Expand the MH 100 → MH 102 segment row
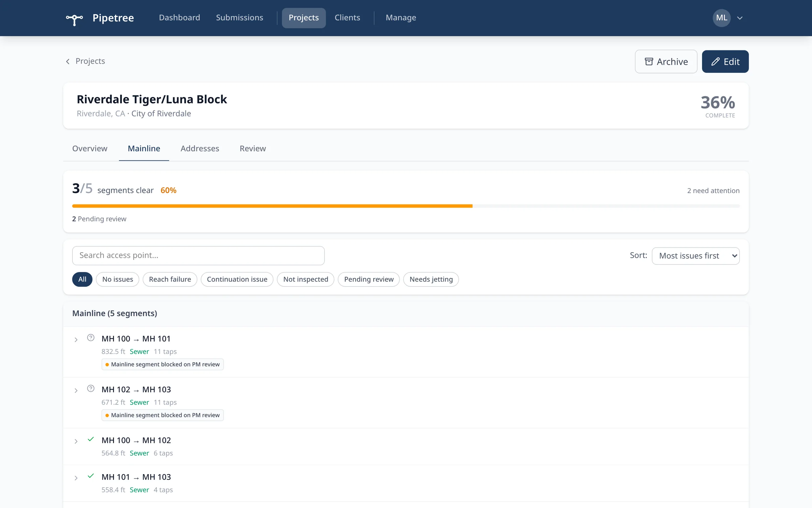 tap(76, 441)
